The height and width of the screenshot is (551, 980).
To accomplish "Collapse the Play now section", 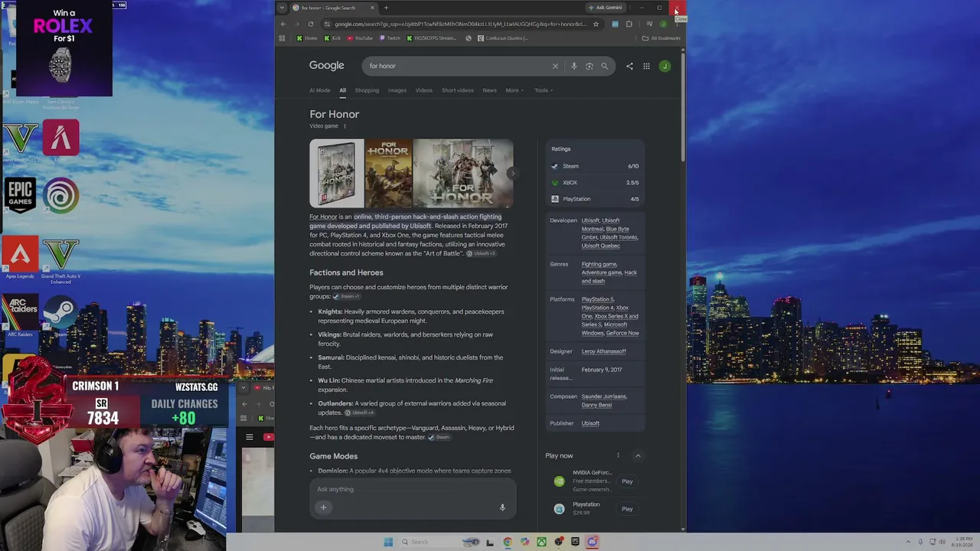I will click(x=638, y=455).
